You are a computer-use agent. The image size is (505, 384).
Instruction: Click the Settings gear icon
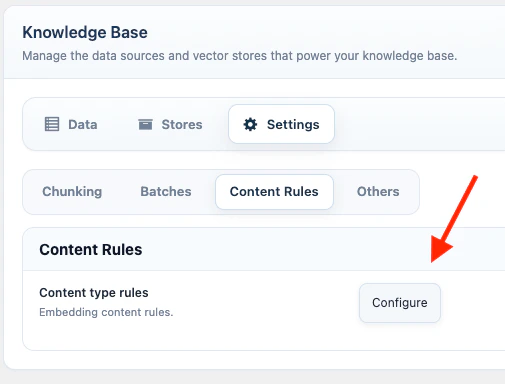click(250, 124)
